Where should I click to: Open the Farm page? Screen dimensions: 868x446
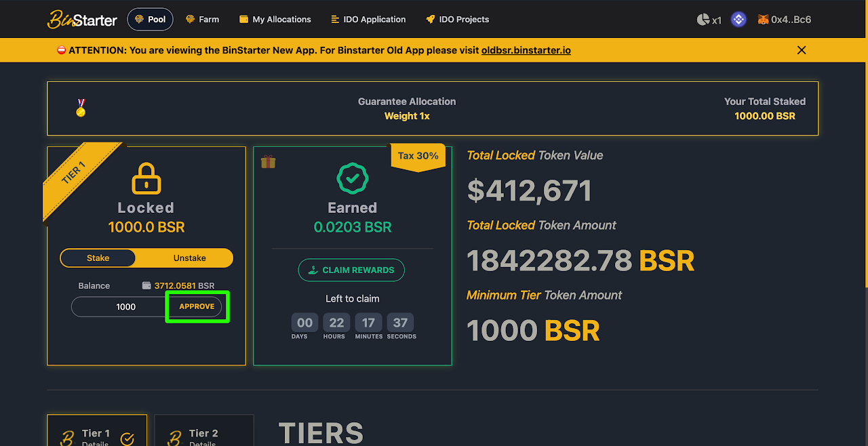tap(202, 19)
